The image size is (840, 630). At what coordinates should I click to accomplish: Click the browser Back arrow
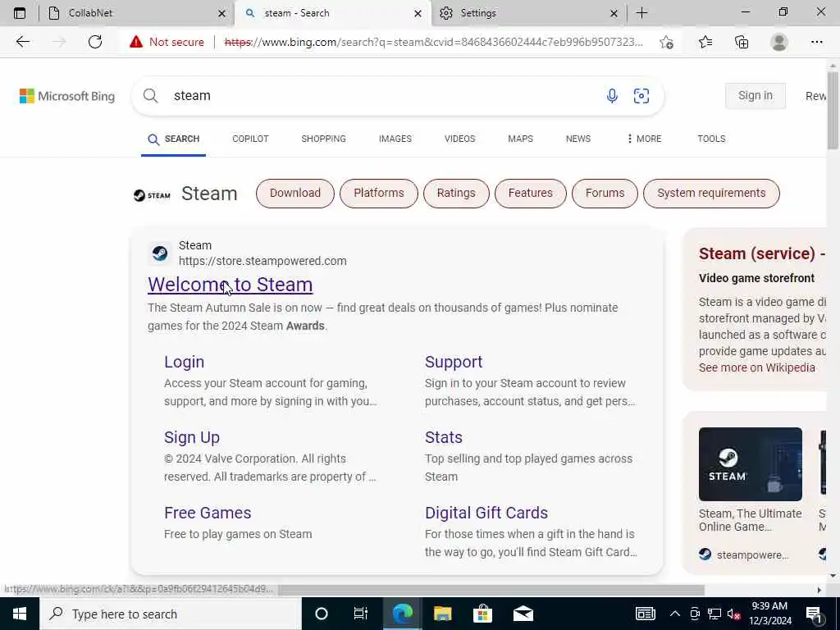click(x=22, y=42)
